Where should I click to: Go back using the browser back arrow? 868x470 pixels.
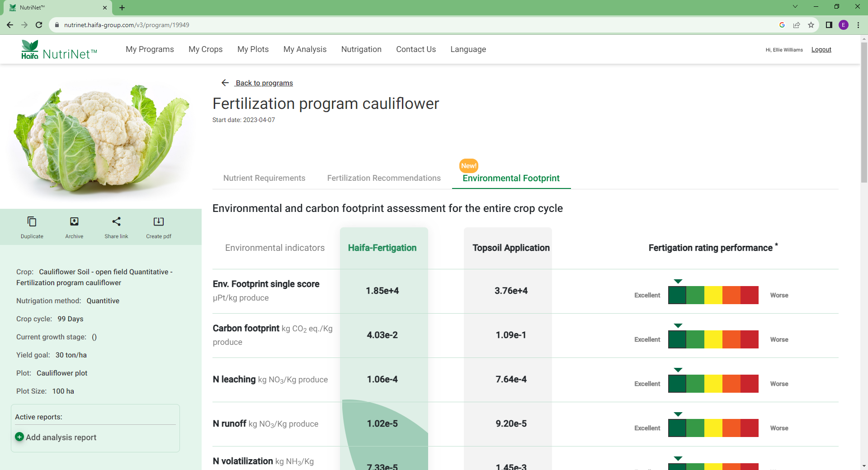click(10, 25)
